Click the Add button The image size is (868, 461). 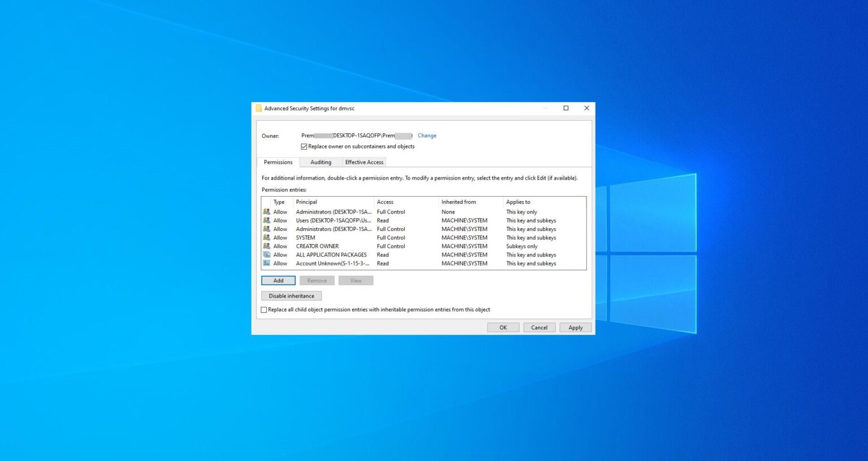[278, 280]
